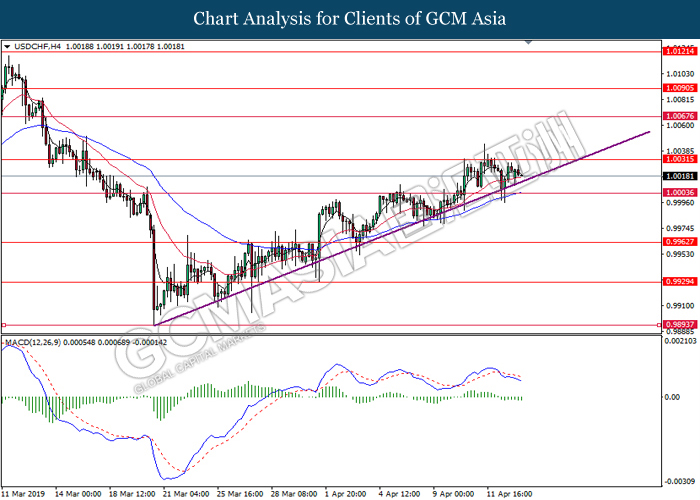The height and width of the screenshot is (500, 700).
Task: Select the 0.99294 red price tag
Action: coord(676,282)
